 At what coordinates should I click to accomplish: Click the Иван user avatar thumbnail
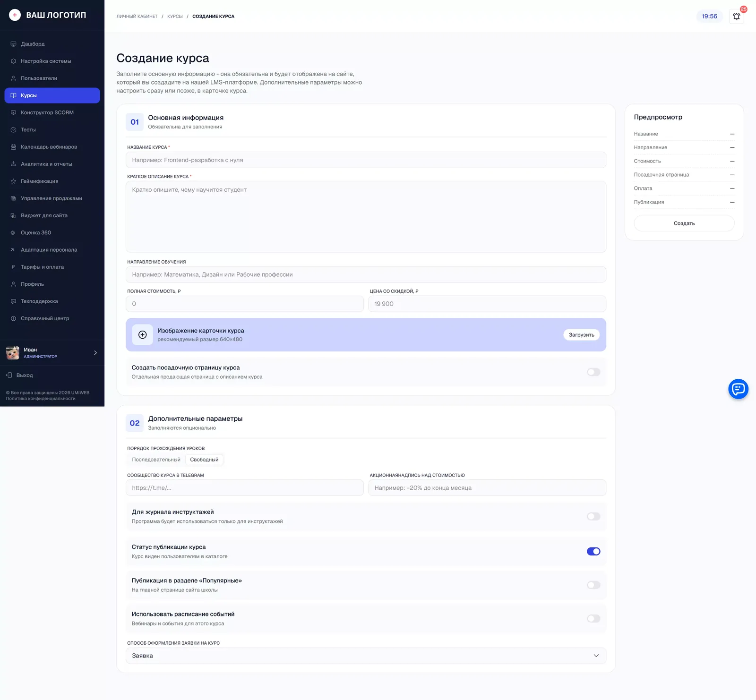[x=13, y=353]
